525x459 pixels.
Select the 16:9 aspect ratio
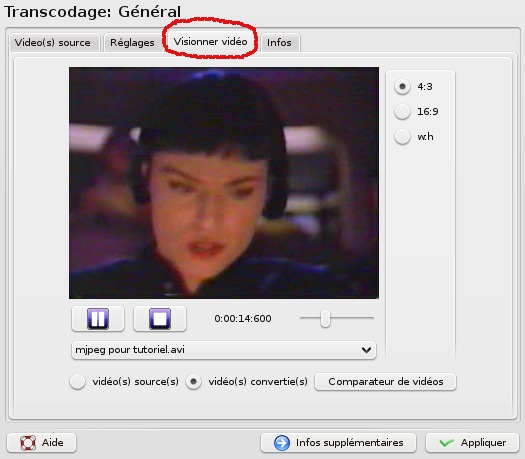point(402,111)
